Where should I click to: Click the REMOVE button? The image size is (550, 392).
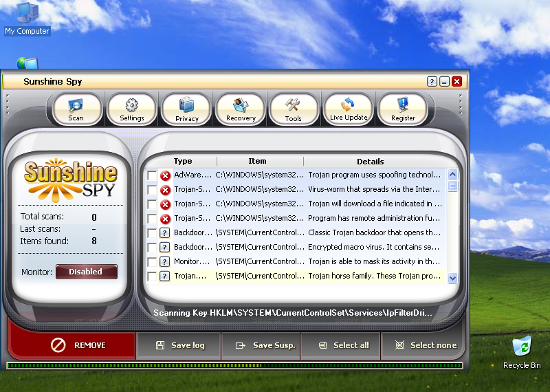click(x=72, y=345)
